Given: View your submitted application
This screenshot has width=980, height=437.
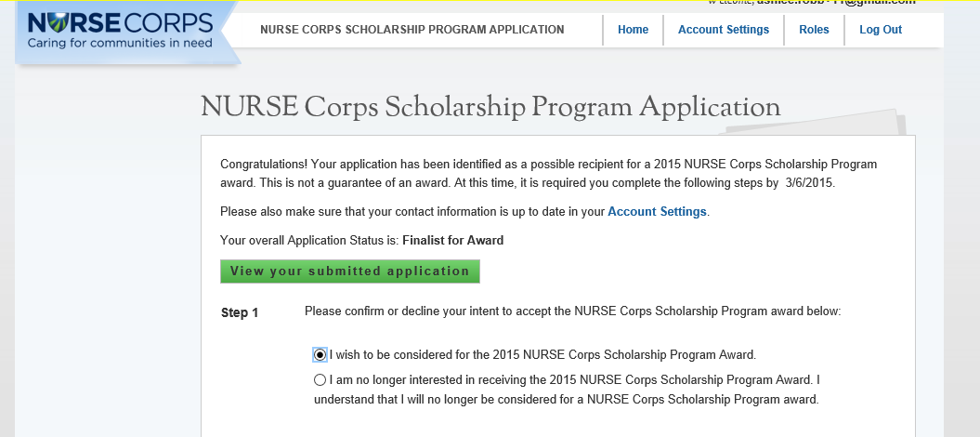Looking at the screenshot, I should pos(349,271).
